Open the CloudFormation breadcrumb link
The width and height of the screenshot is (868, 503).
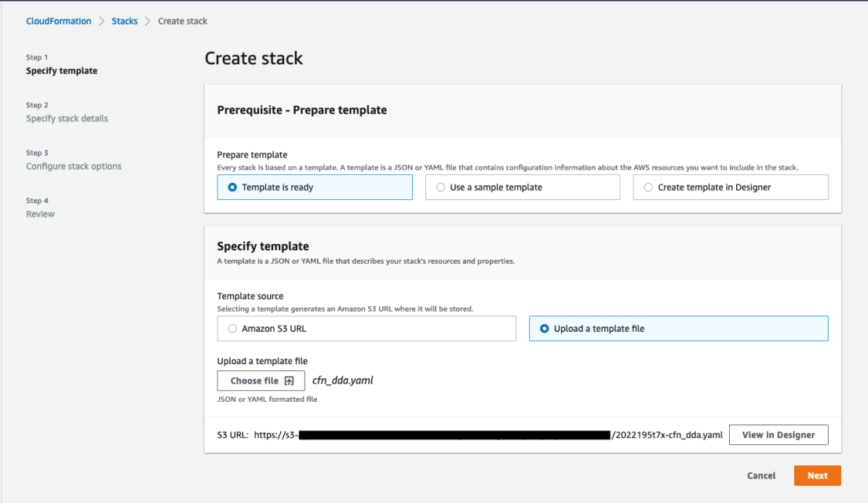tap(58, 20)
